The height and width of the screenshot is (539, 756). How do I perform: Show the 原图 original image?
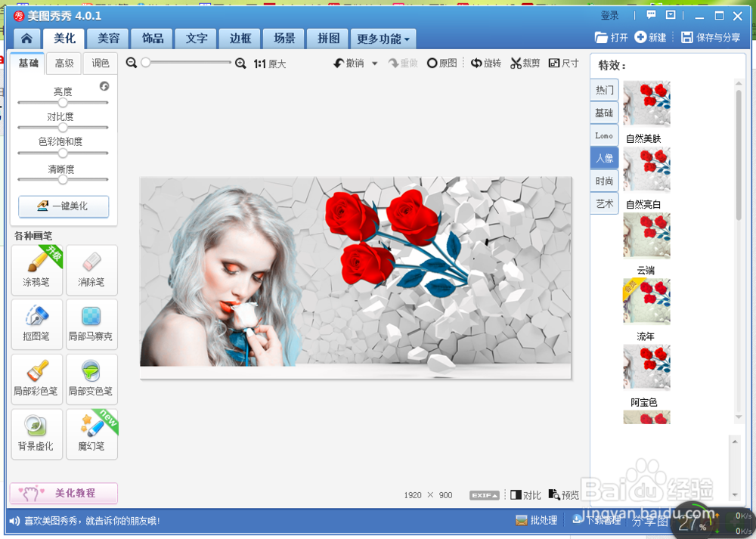[442, 64]
